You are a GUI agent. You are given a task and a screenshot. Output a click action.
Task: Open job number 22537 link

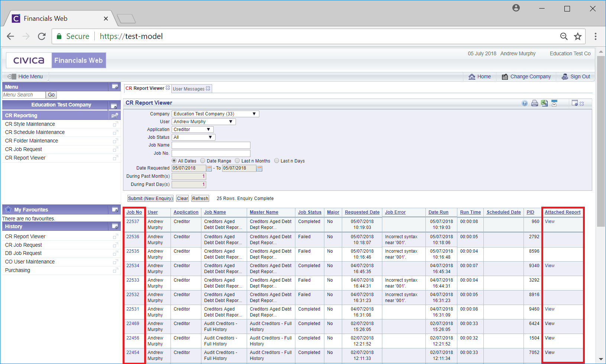pyautogui.click(x=133, y=222)
